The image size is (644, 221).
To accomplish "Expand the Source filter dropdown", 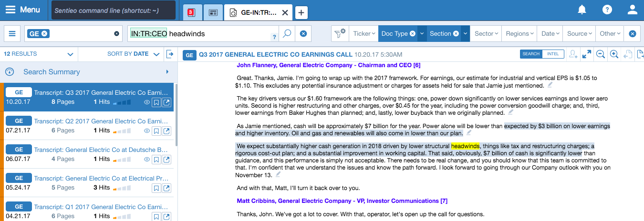I will click(580, 34).
